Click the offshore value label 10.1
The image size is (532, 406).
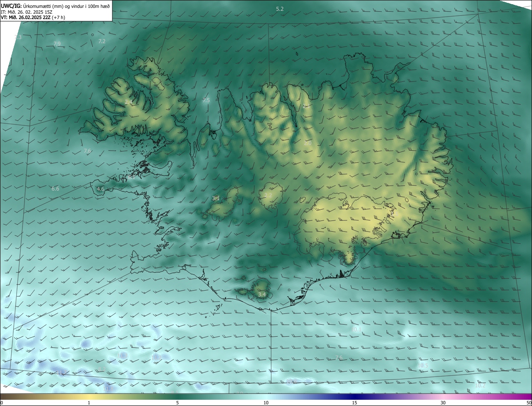point(357,329)
